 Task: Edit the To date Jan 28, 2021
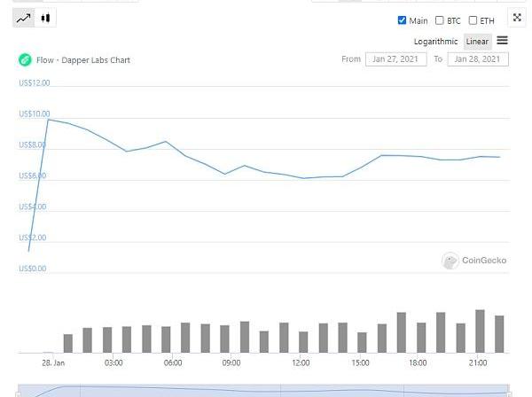[478, 59]
